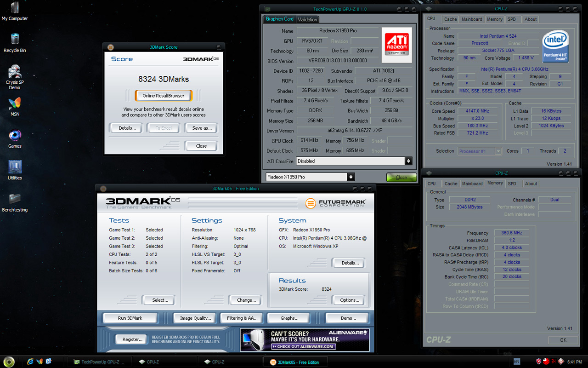588x368 pixels.
Task: Click the Intel Pentium 4 HT logo
Action: (556, 46)
